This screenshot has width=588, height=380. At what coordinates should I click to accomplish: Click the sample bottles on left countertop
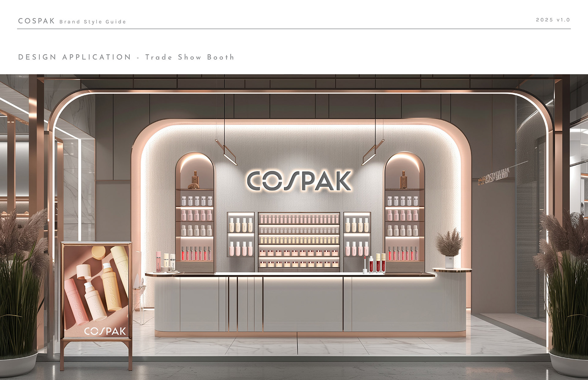[x=165, y=262]
